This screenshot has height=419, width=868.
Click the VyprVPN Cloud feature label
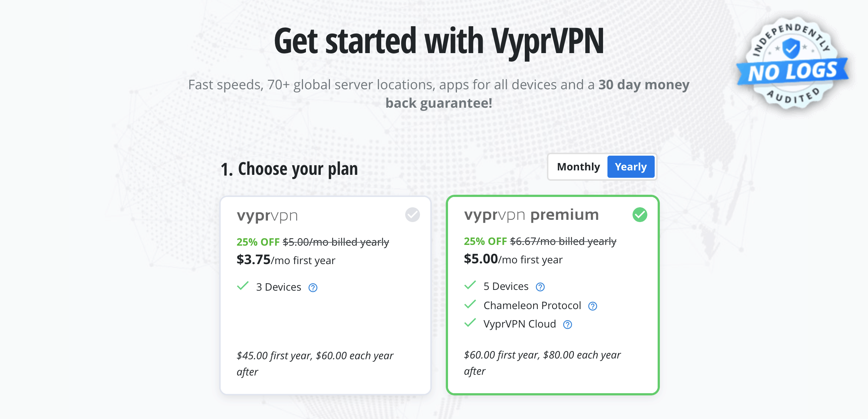[x=520, y=324]
